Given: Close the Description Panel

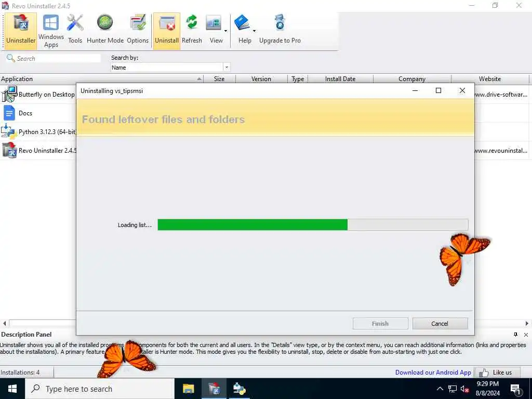Looking at the screenshot, I should pos(526,335).
